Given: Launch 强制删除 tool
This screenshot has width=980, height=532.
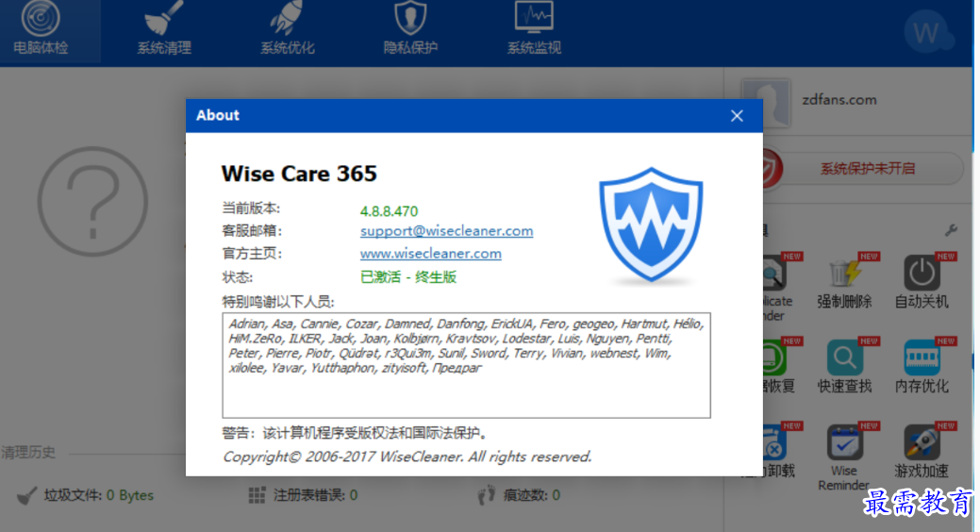Looking at the screenshot, I should tap(844, 282).
